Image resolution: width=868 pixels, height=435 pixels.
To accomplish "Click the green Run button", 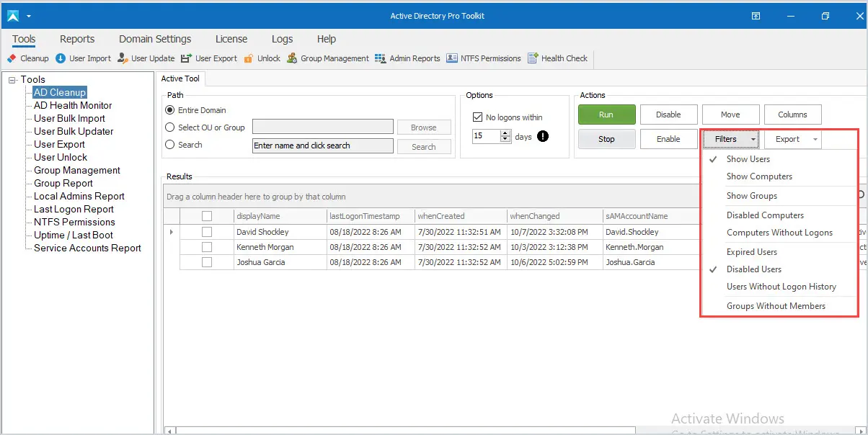I will tap(606, 115).
